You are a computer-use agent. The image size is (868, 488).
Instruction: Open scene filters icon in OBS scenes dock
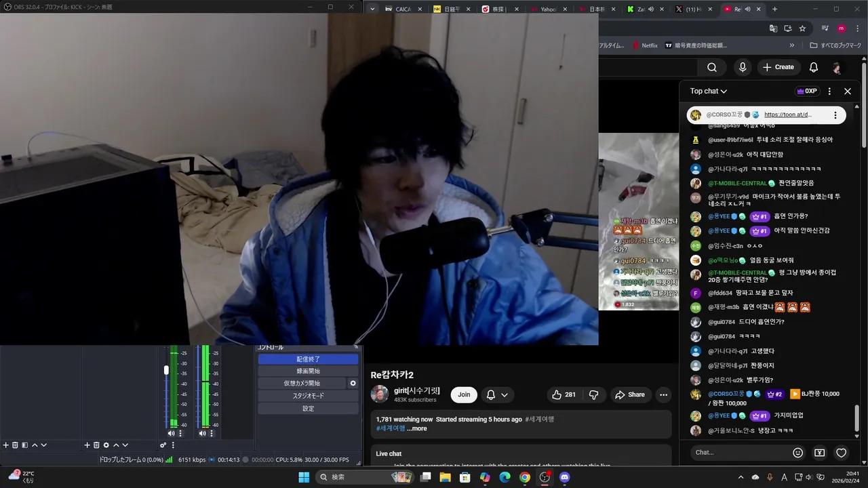click(24, 445)
